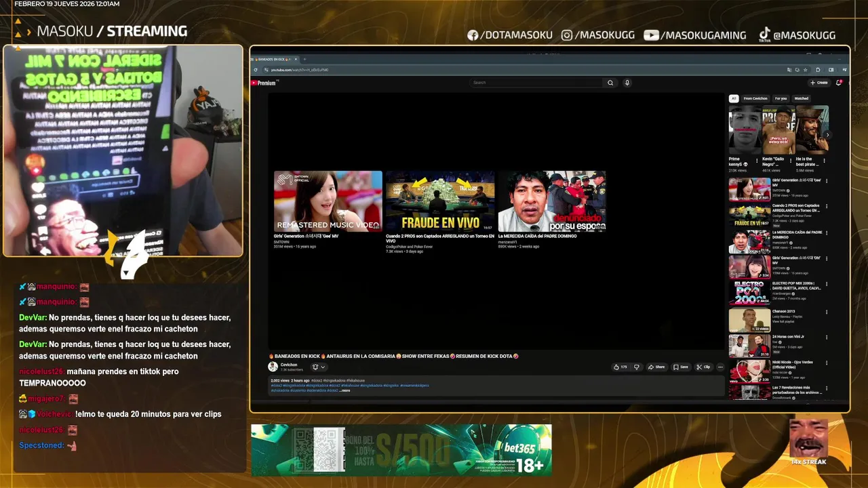Open Nicki Nicole Ojos Verdes video
Viewport: 868px width, 488px height.
tap(749, 371)
